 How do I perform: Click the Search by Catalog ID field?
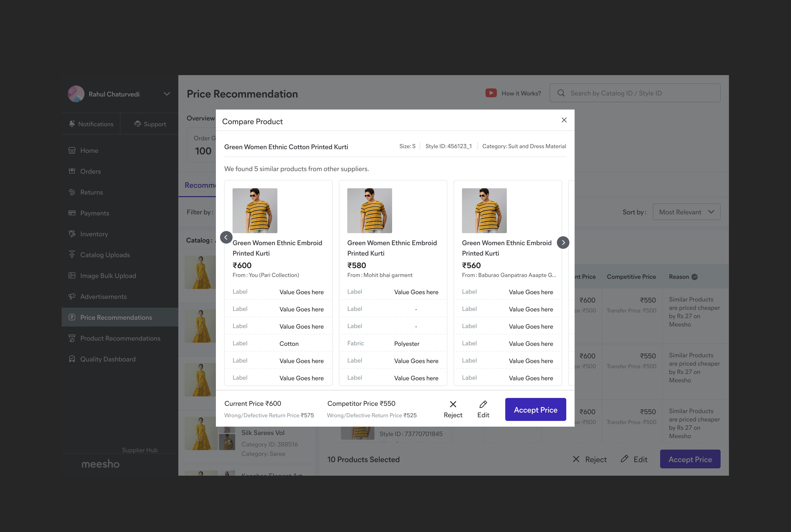[x=635, y=93]
